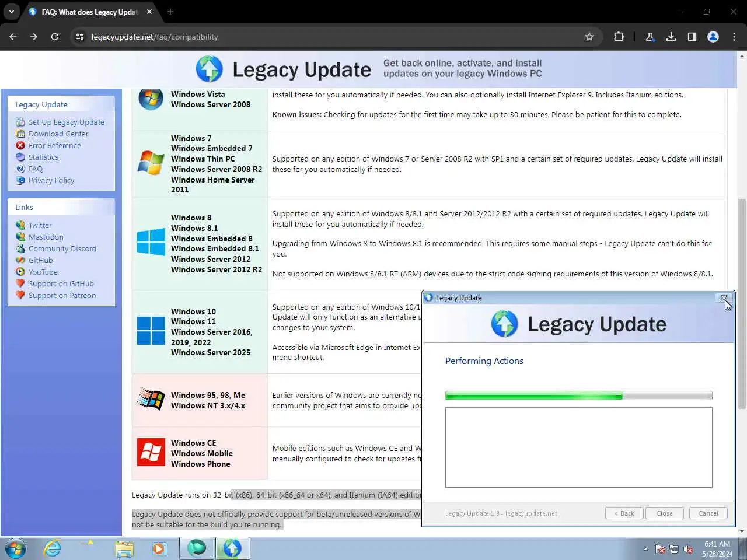Image resolution: width=747 pixels, height=560 pixels.
Task: Open a new browser tab
Action: pos(170,12)
